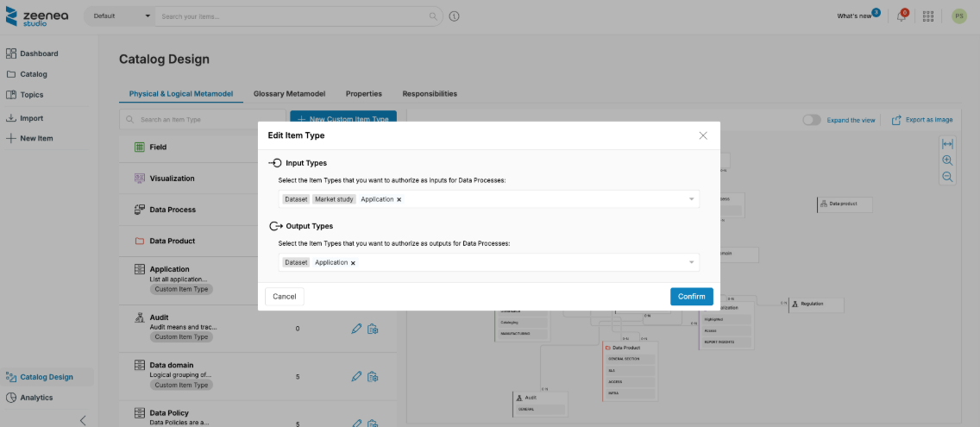Close the Edit Item Type dialog
This screenshot has width=980, height=427.
[703, 135]
